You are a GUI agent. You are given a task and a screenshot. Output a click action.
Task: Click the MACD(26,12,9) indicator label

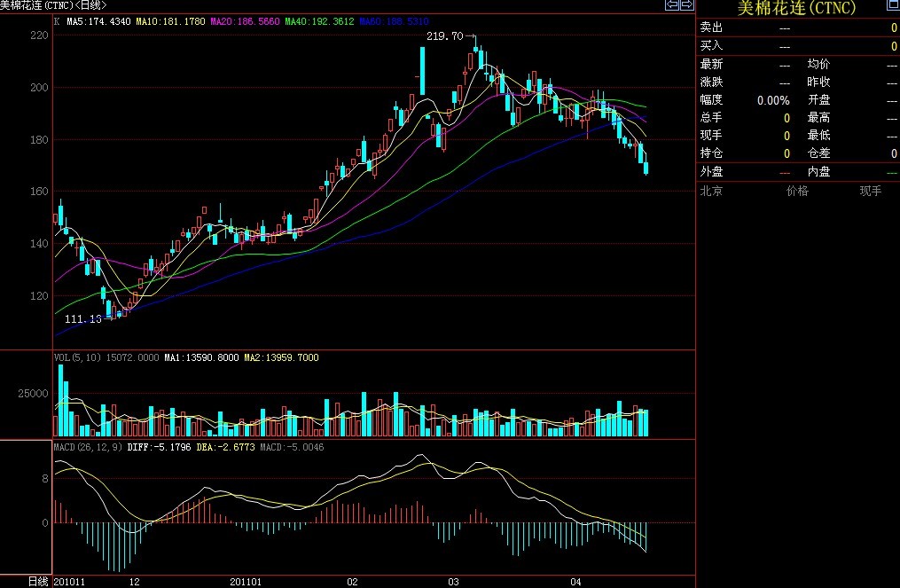pyautogui.click(x=85, y=446)
